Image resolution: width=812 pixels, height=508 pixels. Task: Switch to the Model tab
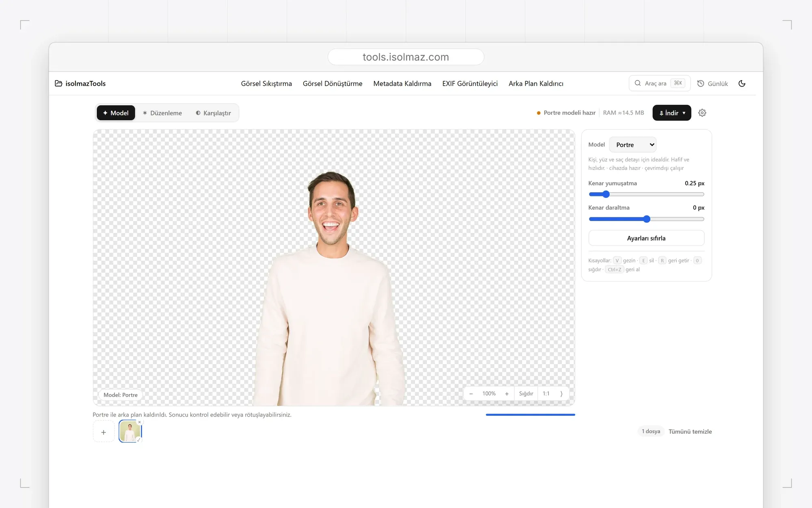coord(116,113)
